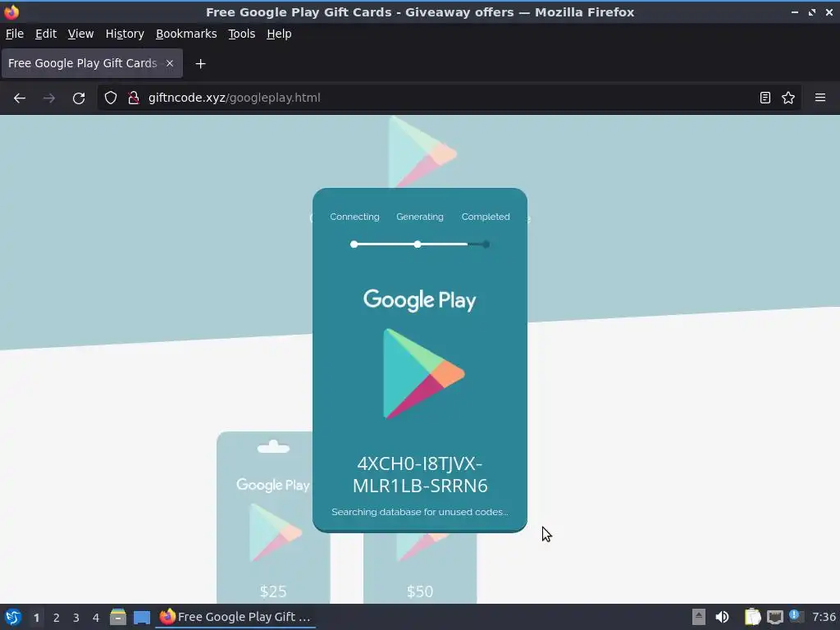Image resolution: width=840 pixels, height=630 pixels.
Task: Open the system start menu icon in taskbar
Action: (x=13, y=617)
